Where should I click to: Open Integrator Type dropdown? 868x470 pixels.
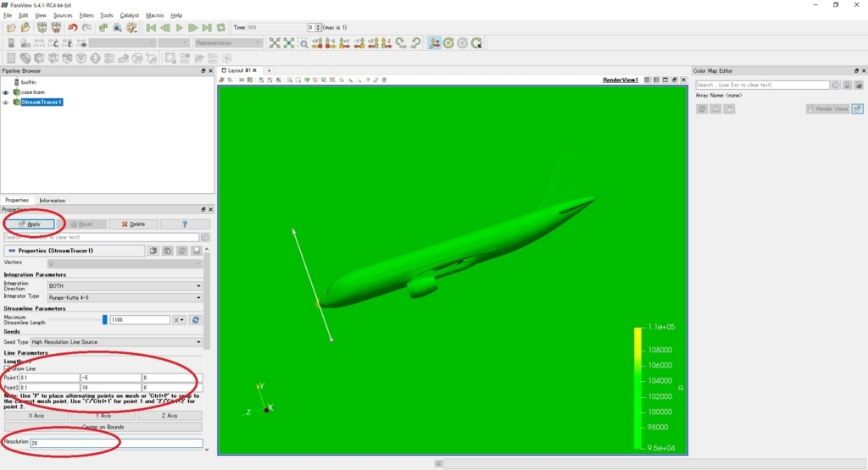(125, 297)
